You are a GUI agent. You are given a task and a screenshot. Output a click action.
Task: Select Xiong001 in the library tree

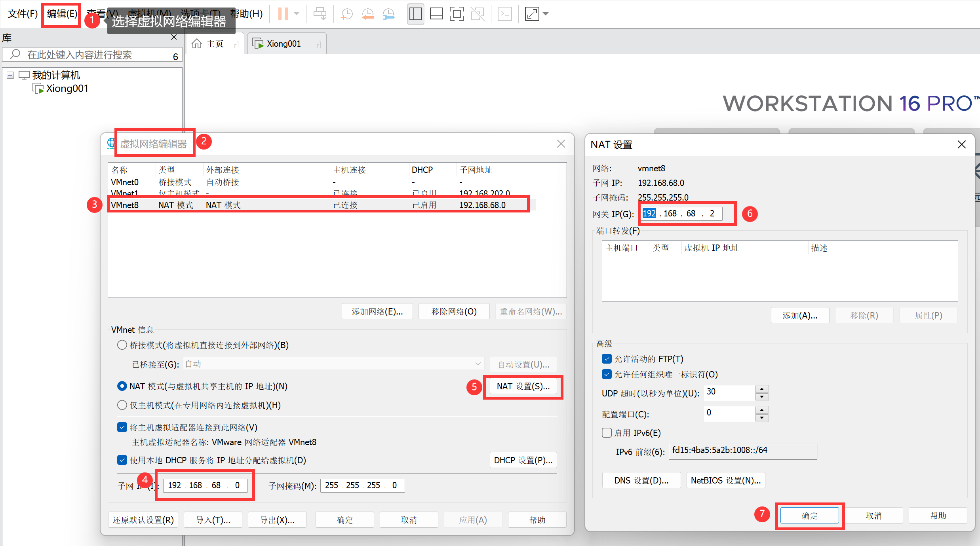click(61, 88)
